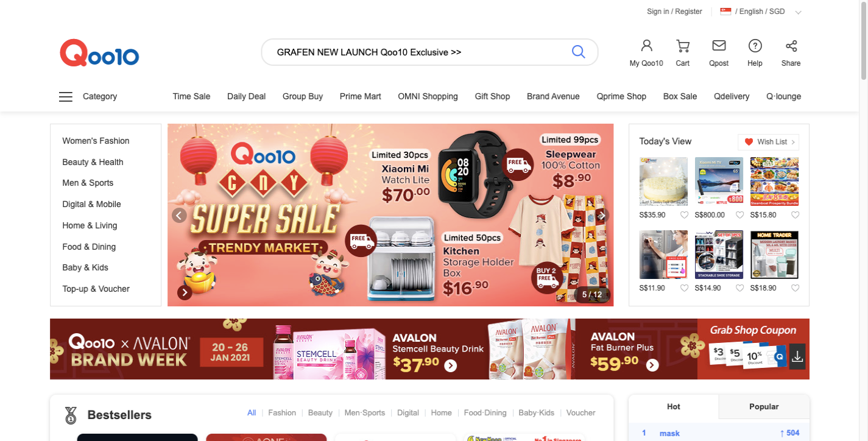Toggle wishlist heart for S$18.90 item
The width and height of the screenshot is (868, 441).
click(795, 288)
